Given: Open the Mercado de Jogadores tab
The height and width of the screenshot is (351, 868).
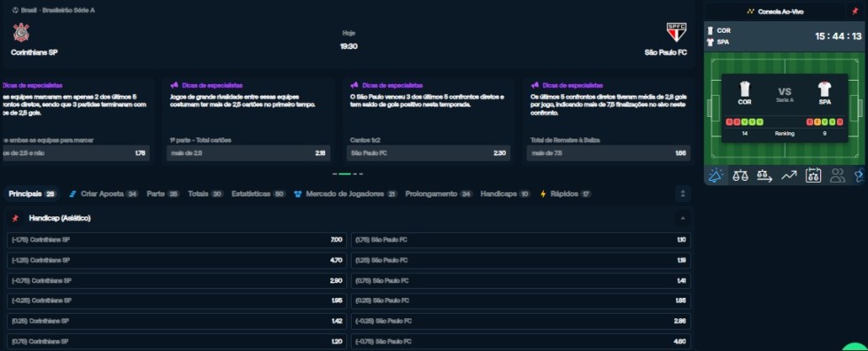Looking at the screenshot, I should [345, 194].
